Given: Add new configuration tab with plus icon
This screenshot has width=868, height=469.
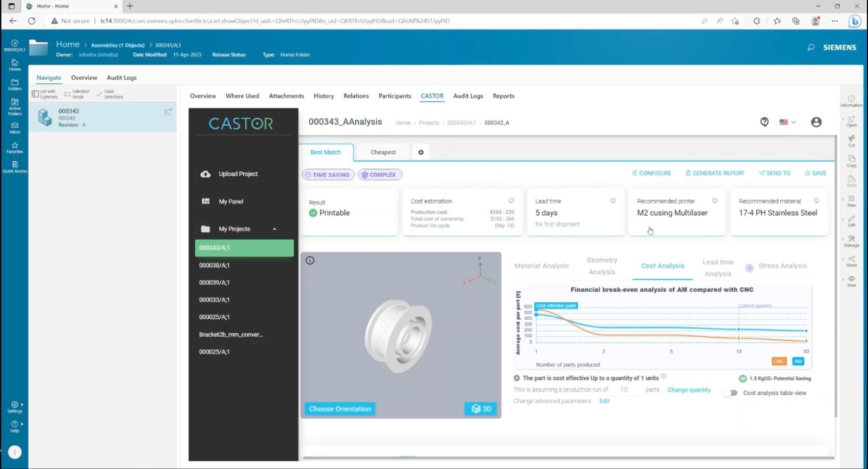Looking at the screenshot, I should point(421,152).
